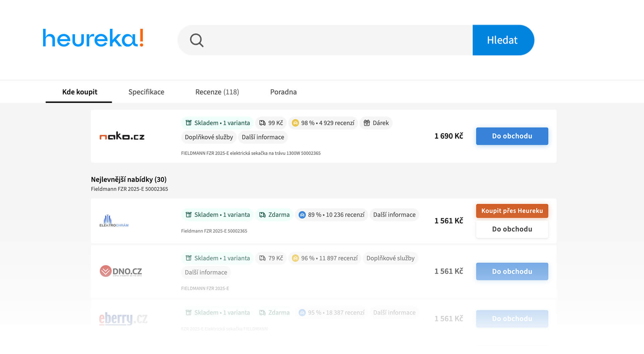Image resolution: width=644 pixels, height=354 pixels.
Task: Click the eberry.cz shop logo
Action: [123, 318]
